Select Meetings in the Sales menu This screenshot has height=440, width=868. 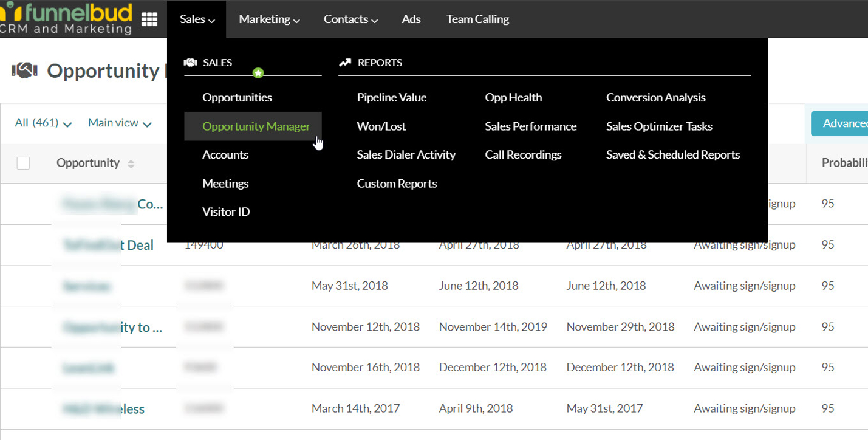pyautogui.click(x=225, y=184)
